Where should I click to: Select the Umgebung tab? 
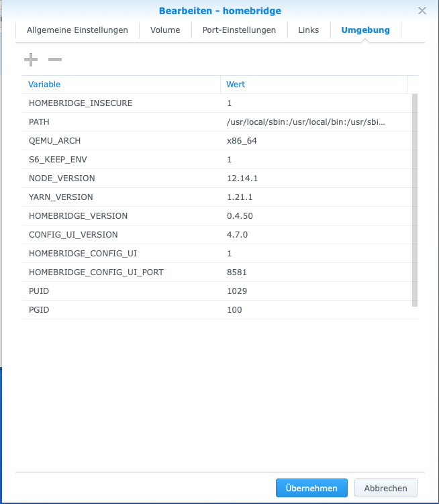[365, 30]
